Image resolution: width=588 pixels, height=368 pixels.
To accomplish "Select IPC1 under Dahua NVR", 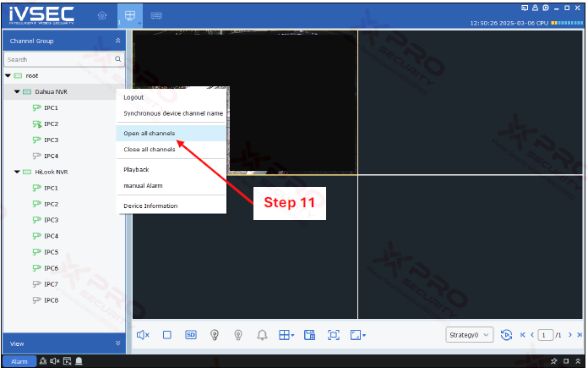I will click(x=51, y=107).
